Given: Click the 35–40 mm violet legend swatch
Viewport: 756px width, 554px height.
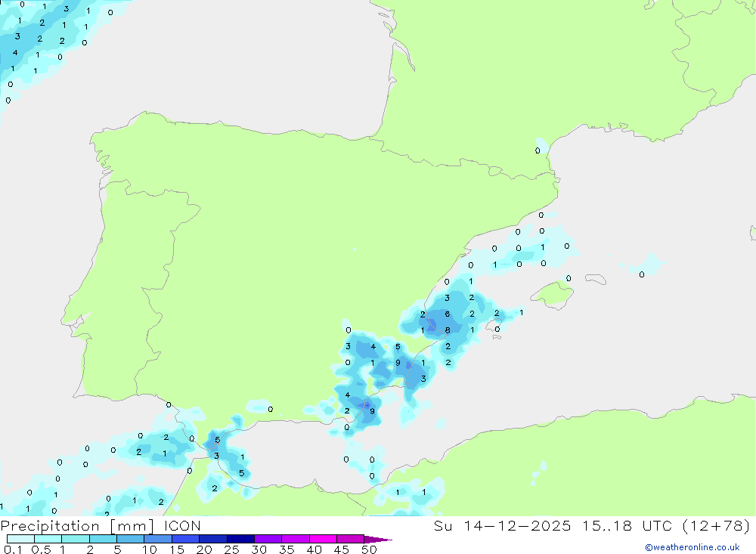Looking at the screenshot, I should [296, 539].
